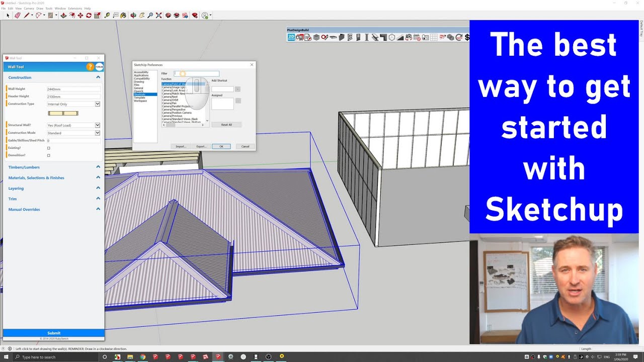Screen dimensions: 644x362
Task: Select Camera/Orbit in the Function list
Action: (170, 100)
